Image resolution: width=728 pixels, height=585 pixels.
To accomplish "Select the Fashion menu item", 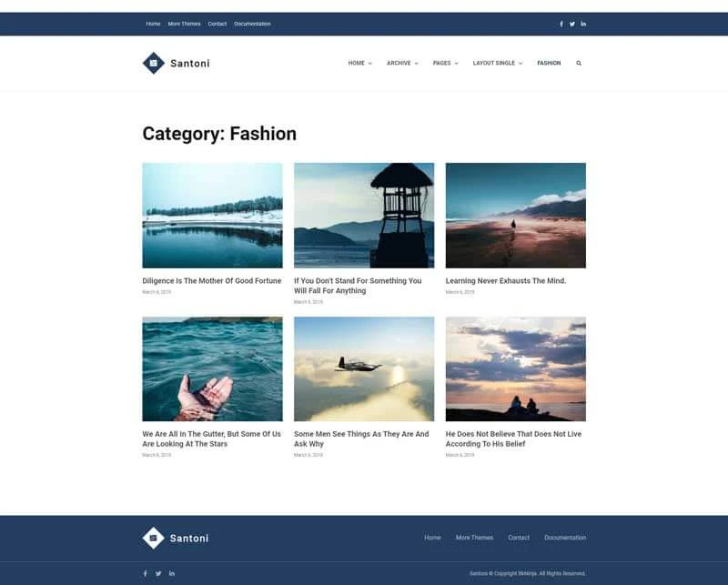I will [x=549, y=64].
